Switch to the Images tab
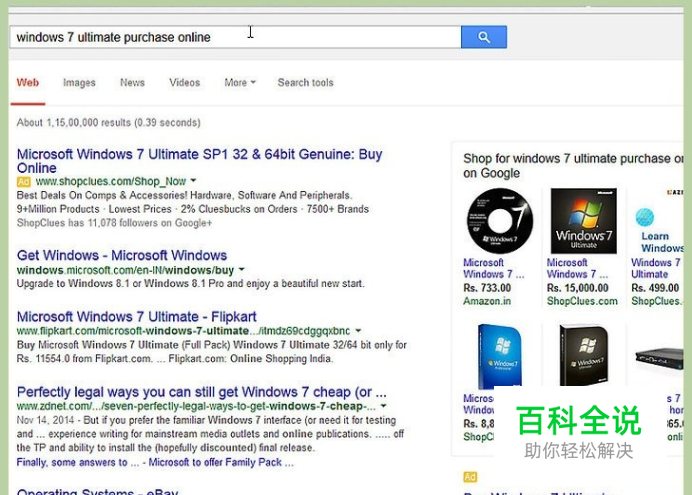692x495 pixels. click(x=79, y=82)
